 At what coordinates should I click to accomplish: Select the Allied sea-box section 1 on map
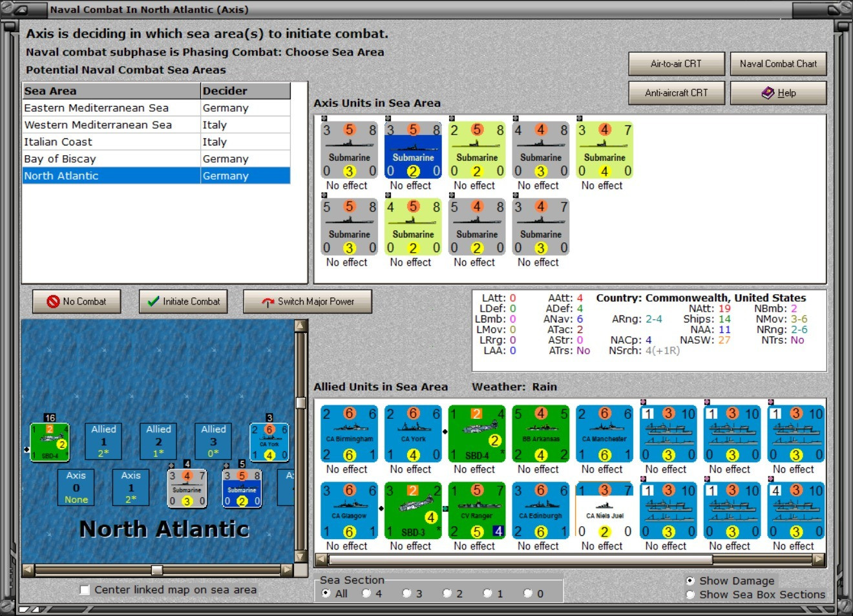tap(103, 442)
